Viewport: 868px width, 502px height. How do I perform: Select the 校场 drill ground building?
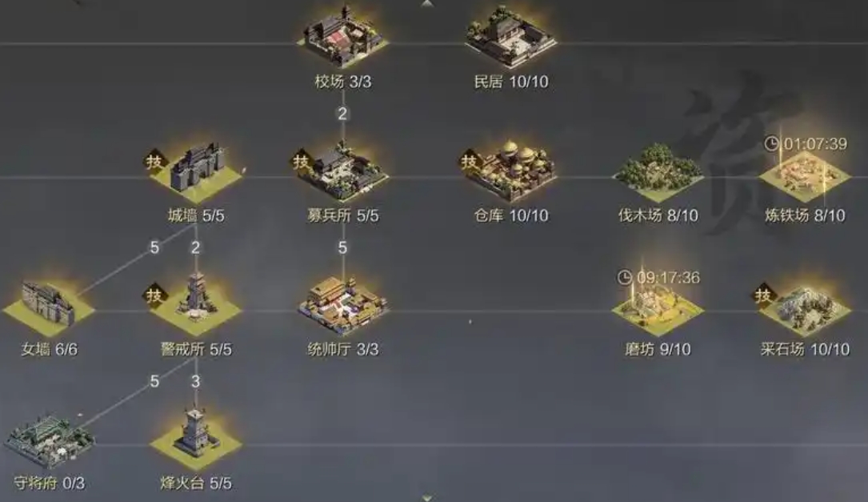pyautogui.click(x=342, y=38)
